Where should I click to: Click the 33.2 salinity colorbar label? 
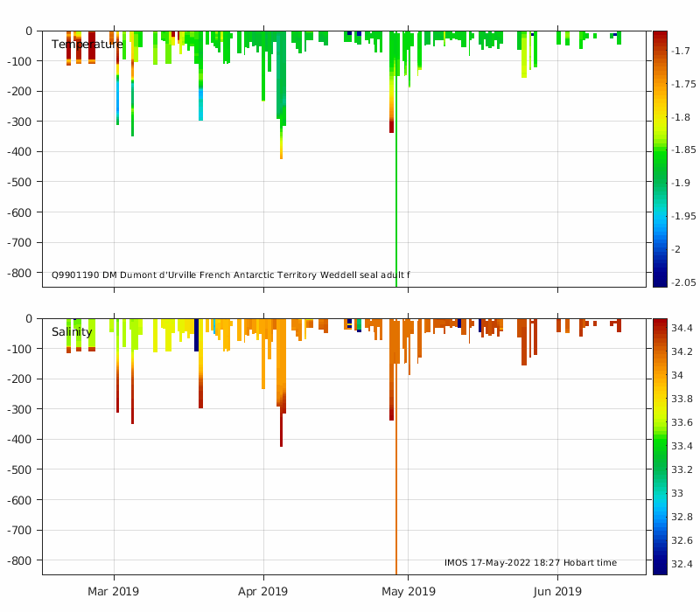(x=682, y=469)
